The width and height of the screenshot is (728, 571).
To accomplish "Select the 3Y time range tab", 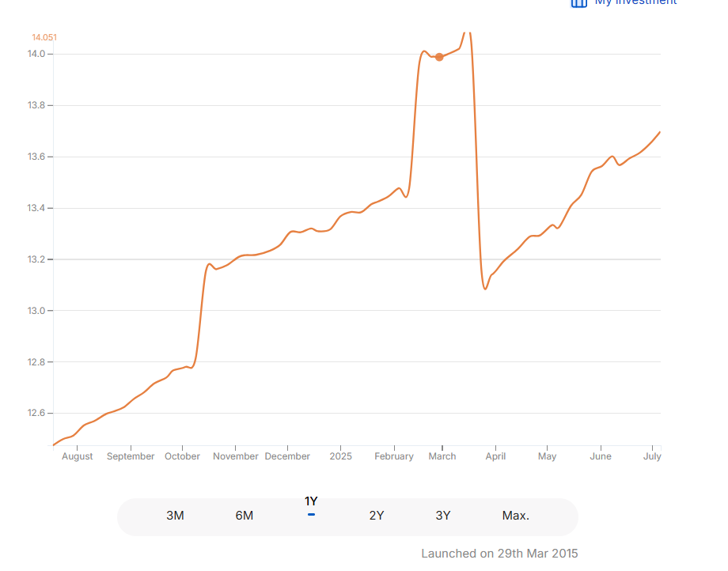I will coord(443,516).
